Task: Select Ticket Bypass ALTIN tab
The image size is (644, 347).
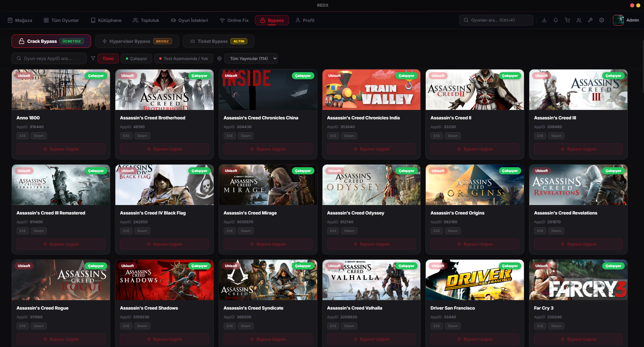Action: coord(219,41)
